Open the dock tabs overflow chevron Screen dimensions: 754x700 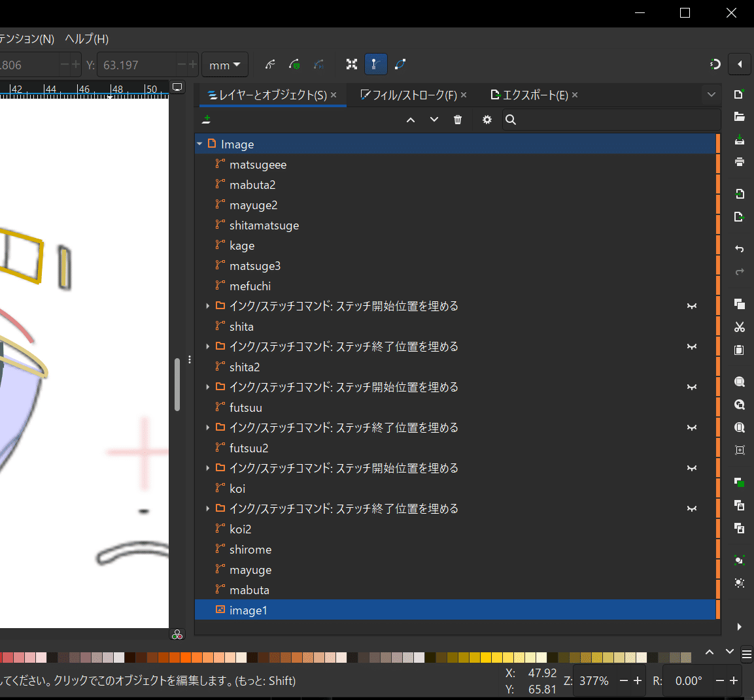tap(711, 95)
